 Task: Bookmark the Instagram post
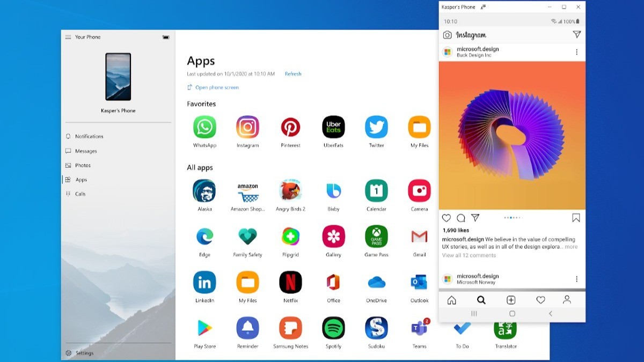pos(576,218)
